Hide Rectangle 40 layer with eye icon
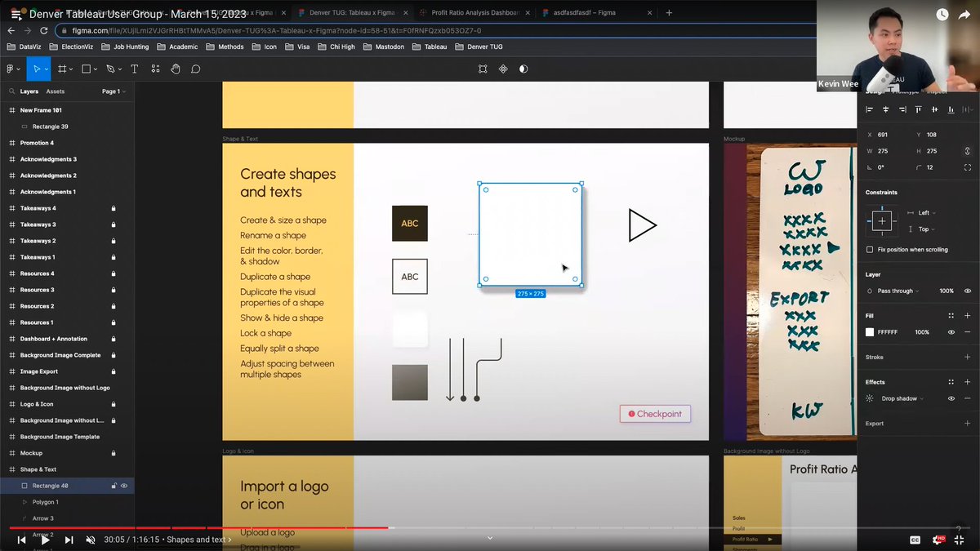 click(x=124, y=486)
